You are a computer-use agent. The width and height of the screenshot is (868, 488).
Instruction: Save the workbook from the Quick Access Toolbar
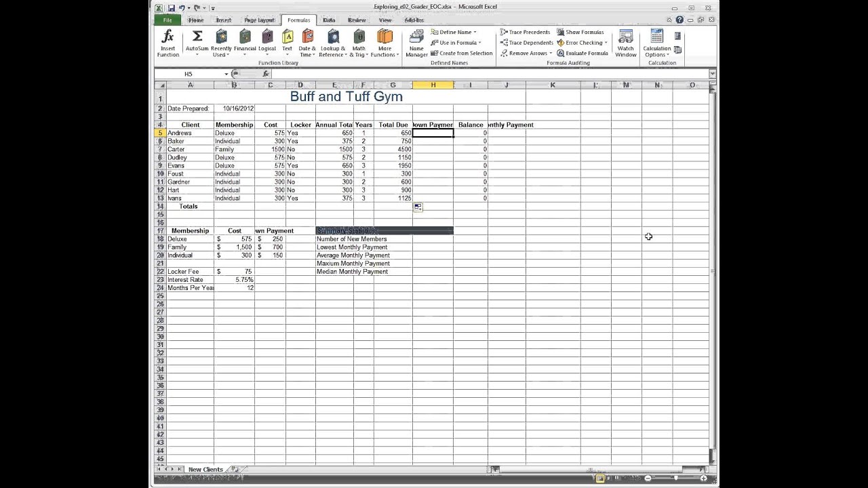[172, 8]
